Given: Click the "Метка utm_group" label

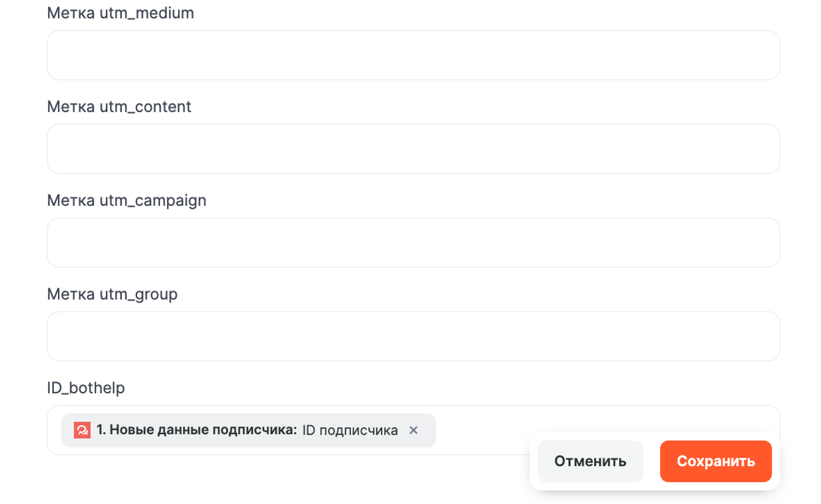Looking at the screenshot, I should coord(112,294).
